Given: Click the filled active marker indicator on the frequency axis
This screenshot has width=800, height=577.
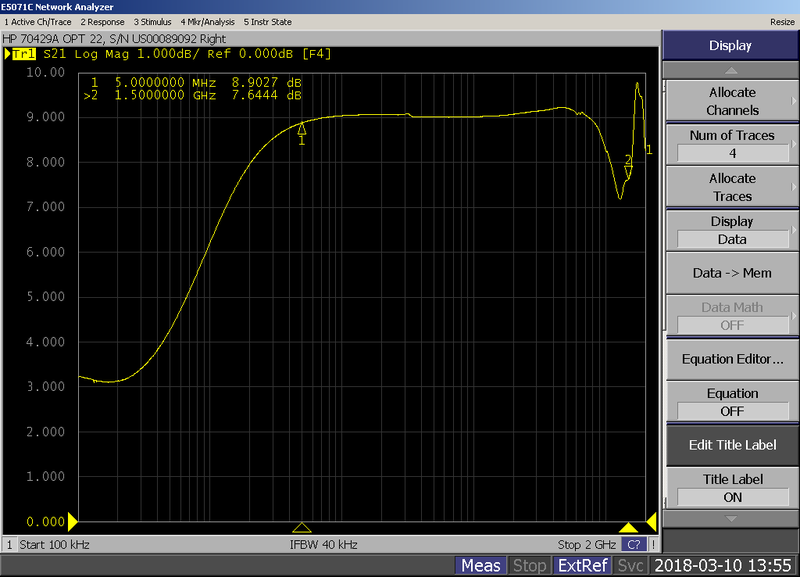Looking at the screenshot, I should click(628, 527).
